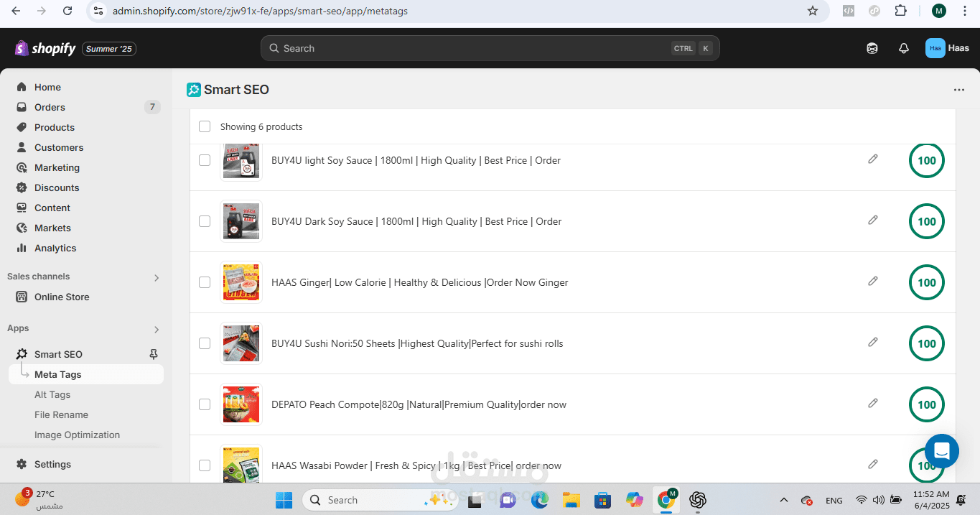The height and width of the screenshot is (515, 980).
Task: Open the weather widget showing 27°C
Action: [x=39, y=500]
